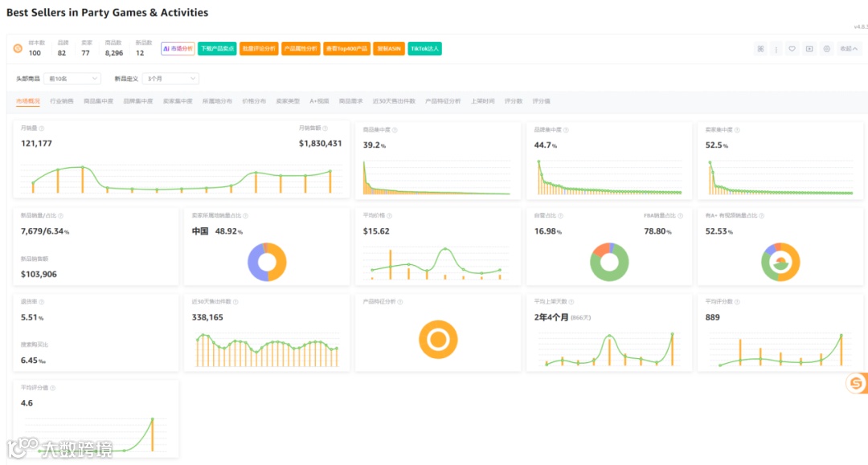Image resolution: width=868 pixels, height=465 pixels.
Task: Select the 上架时间 tab
Action: tap(483, 101)
